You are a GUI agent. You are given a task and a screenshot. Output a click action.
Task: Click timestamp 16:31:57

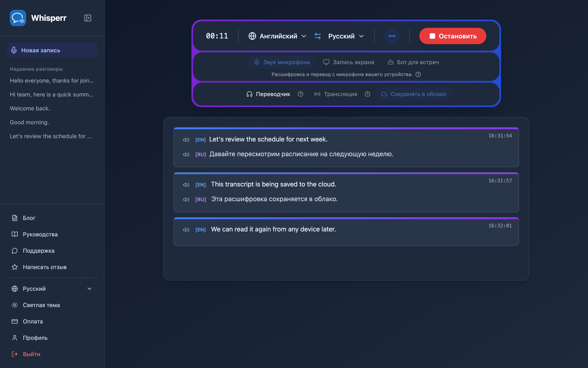click(x=500, y=181)
